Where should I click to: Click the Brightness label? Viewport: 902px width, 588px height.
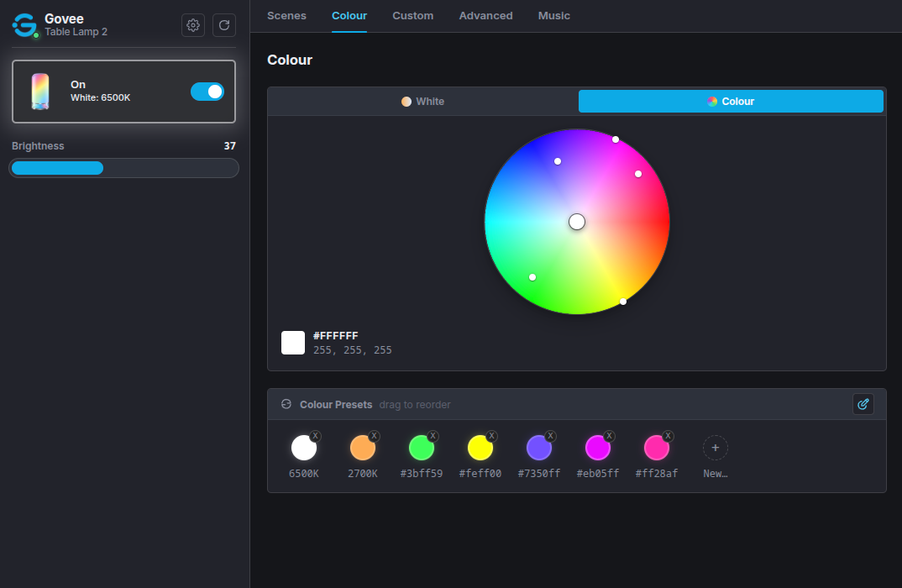38,146
